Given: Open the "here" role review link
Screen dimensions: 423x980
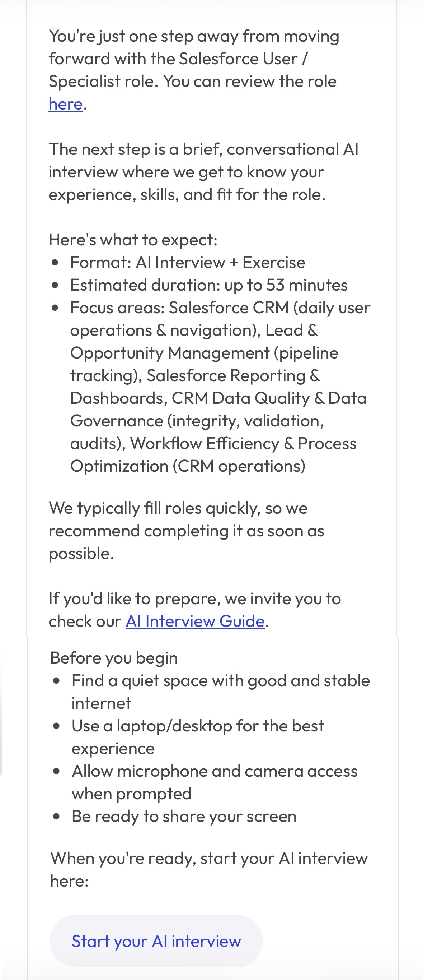Looking at the screenshot, I should [65, 104].
